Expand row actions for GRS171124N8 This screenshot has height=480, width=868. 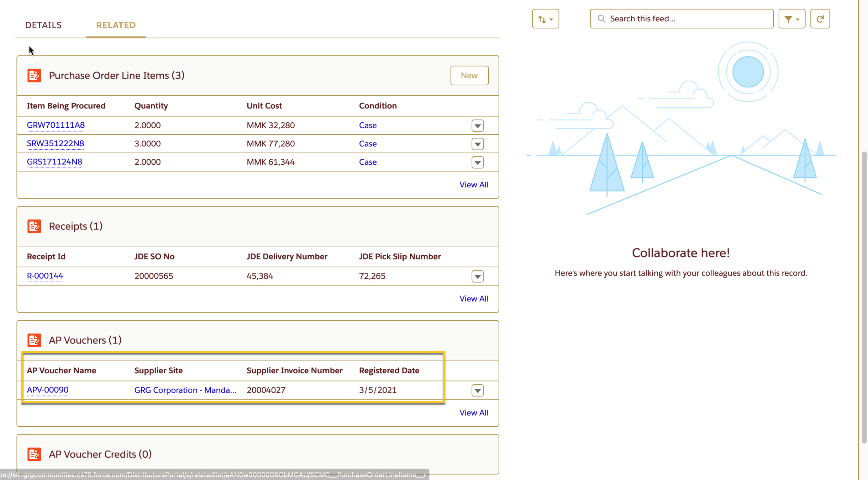478,162
